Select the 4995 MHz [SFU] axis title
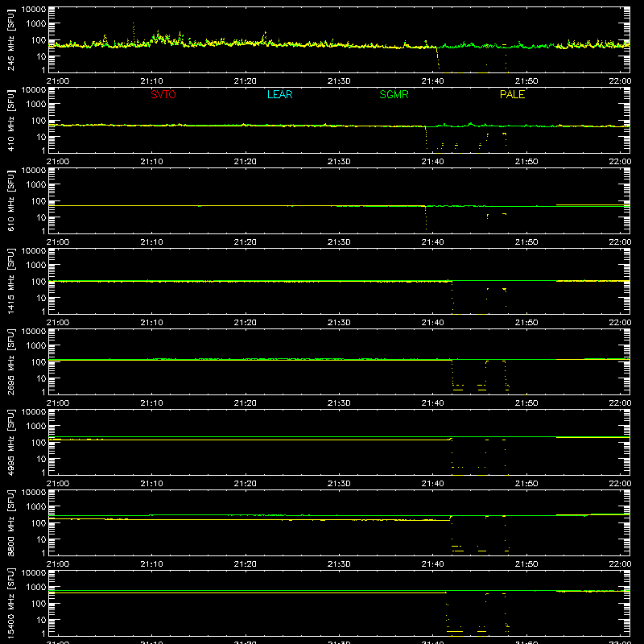Screen dimensions: 644x644 pyautogui.click(x=11, y=442)
